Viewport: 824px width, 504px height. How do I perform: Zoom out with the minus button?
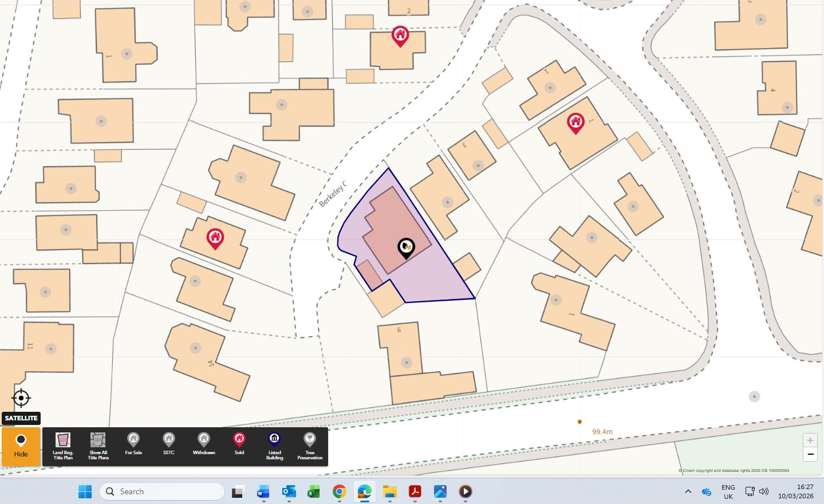tap(810, 454)
